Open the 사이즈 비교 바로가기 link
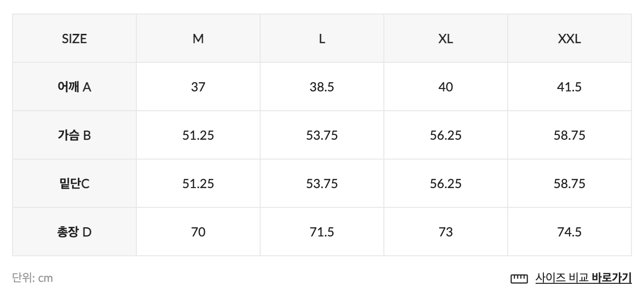 583,278
